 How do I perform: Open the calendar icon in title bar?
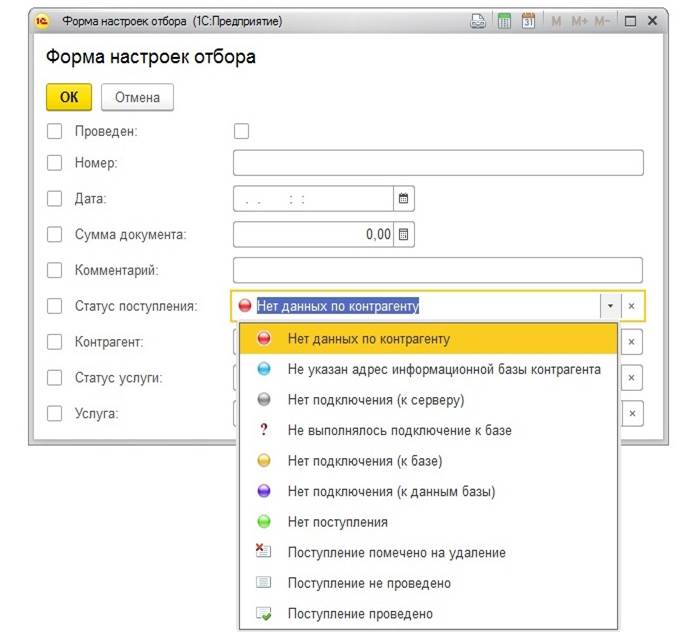coord(528,20)
